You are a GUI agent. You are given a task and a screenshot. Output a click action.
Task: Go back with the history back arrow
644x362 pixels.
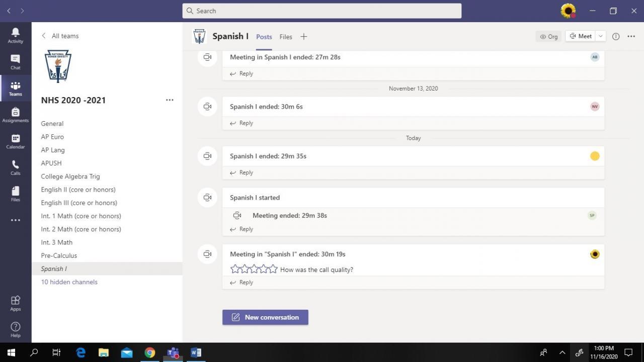9,11
